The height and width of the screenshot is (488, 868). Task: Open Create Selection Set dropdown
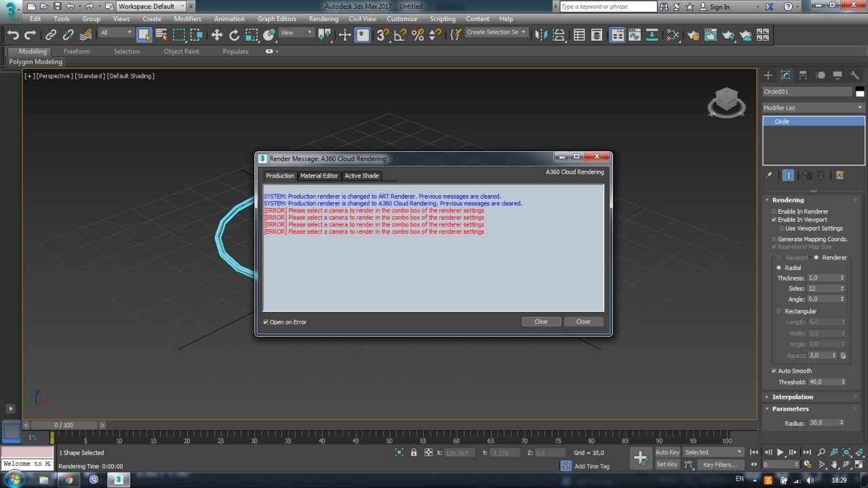tap(497, 33)
